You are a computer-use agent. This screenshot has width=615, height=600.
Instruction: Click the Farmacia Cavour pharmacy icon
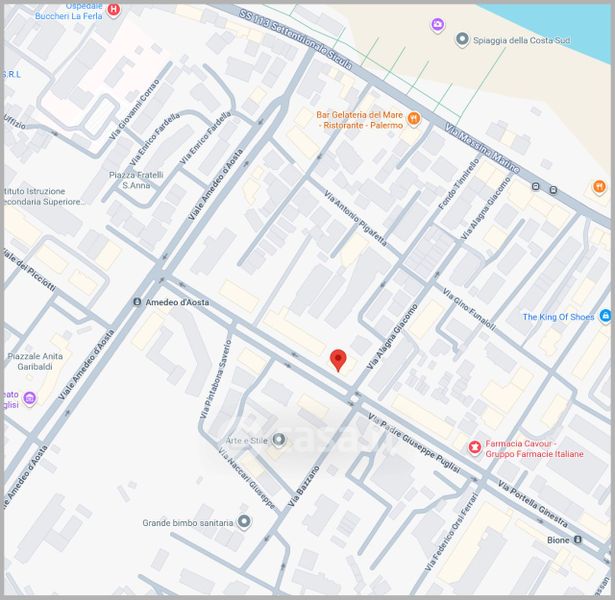[x=475, y=447]
